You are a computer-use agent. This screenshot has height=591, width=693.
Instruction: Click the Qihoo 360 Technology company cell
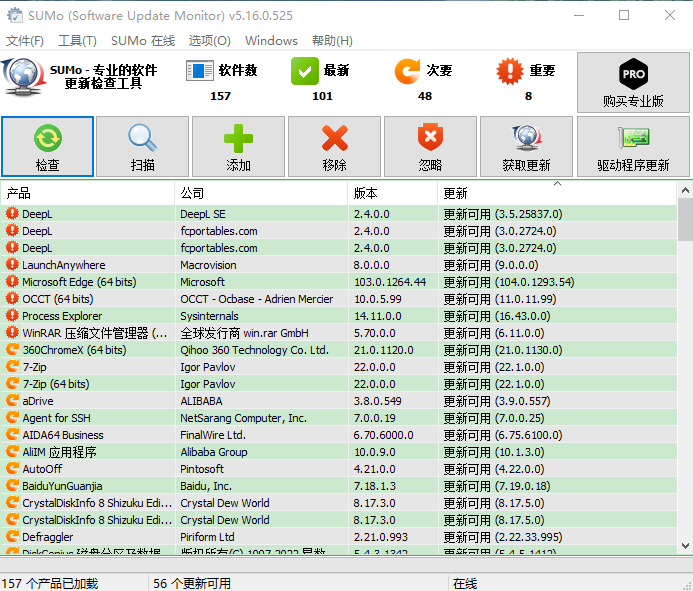tap(254, 350)
